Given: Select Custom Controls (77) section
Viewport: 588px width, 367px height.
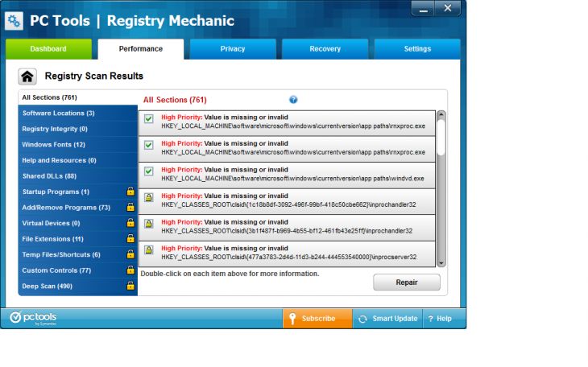Looking at the screenshot, I should pos(78,270).
